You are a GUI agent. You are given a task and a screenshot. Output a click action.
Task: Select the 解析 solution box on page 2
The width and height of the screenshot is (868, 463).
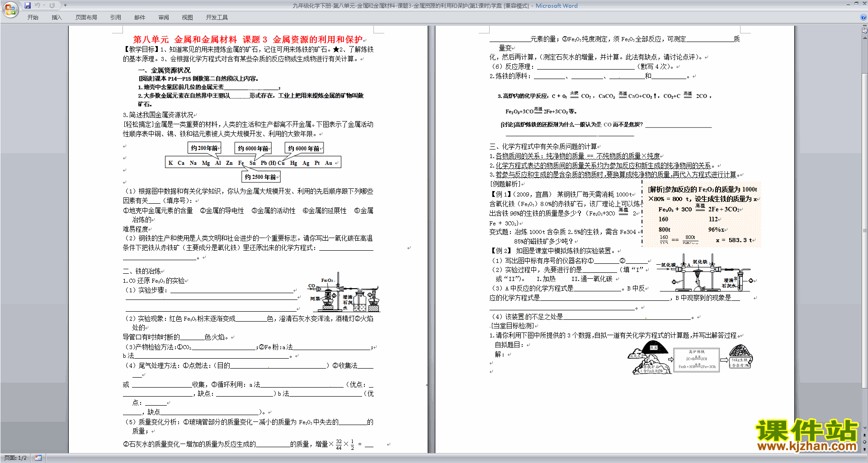coord(702,214)
